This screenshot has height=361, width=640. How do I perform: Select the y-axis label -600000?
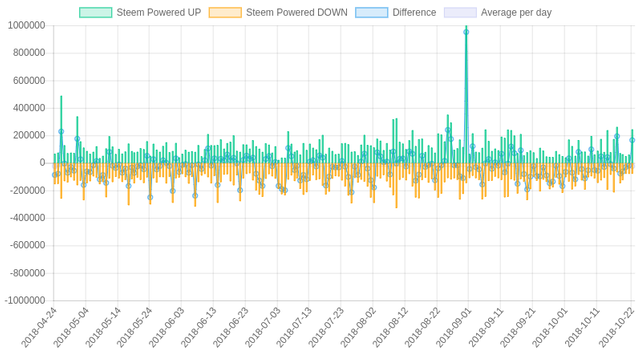point(28,245)
